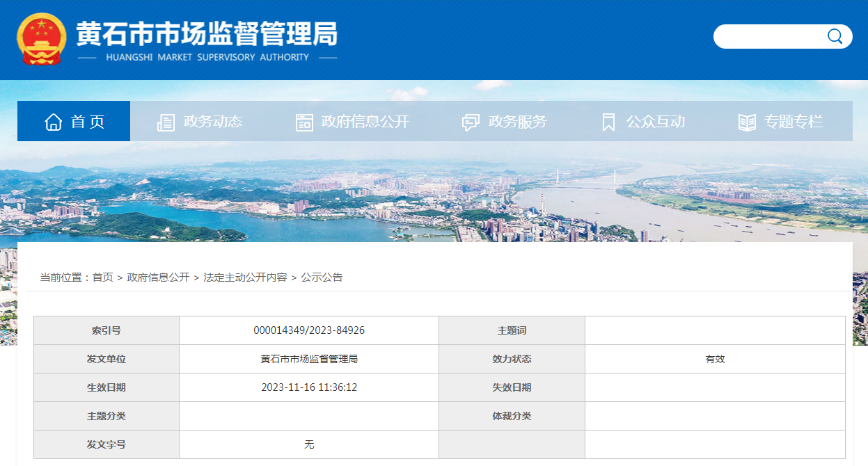
Task: Select the 有效 status value
Action: coord(715,359)
